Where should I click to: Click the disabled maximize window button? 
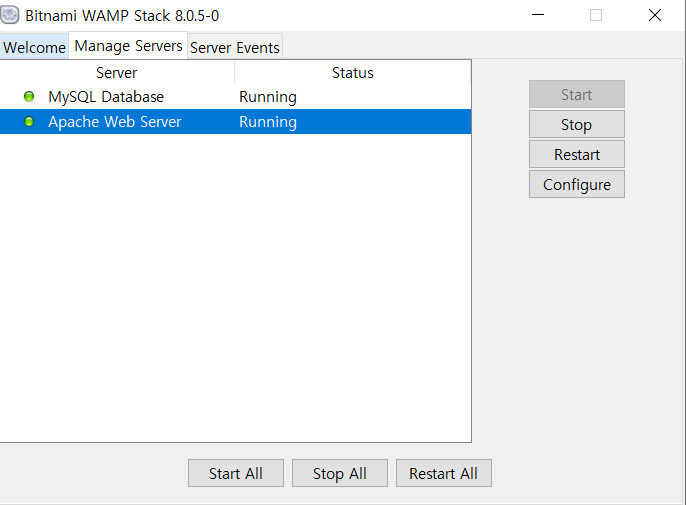[596, 15]
